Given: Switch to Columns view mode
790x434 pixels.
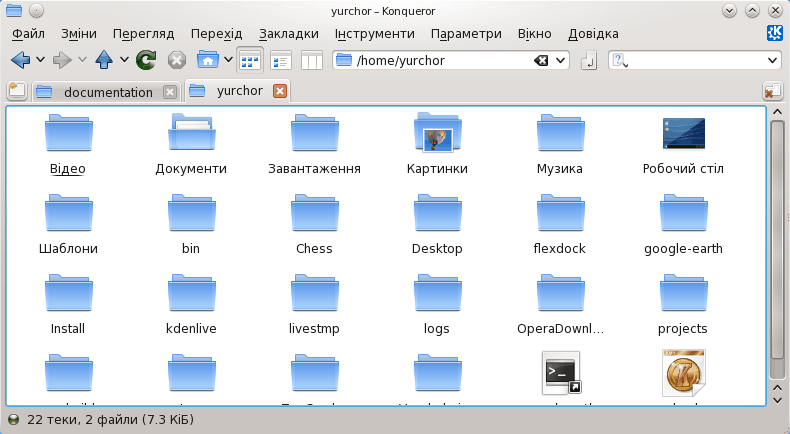Looking at the screenshot, I should tap(311, 60).
